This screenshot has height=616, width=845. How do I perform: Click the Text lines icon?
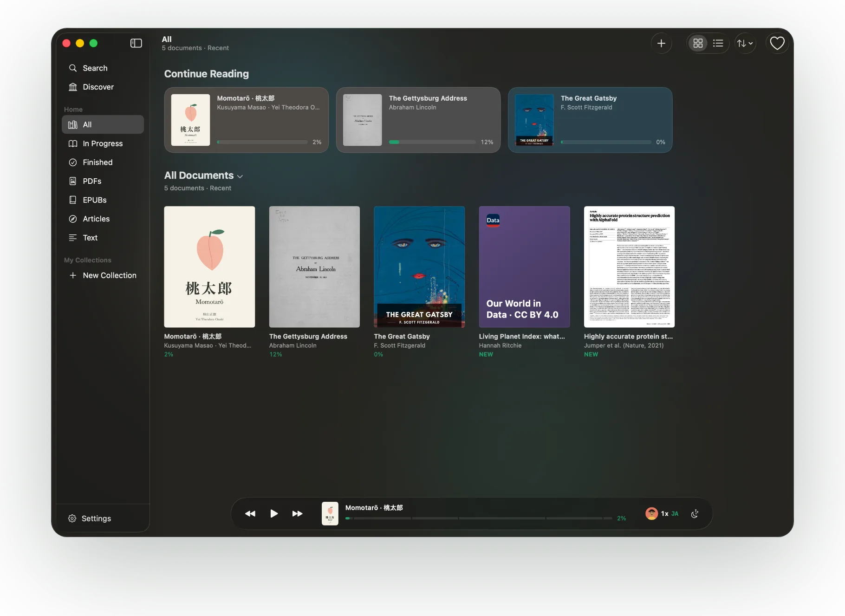pyautogui.click(x=73, y=238)
